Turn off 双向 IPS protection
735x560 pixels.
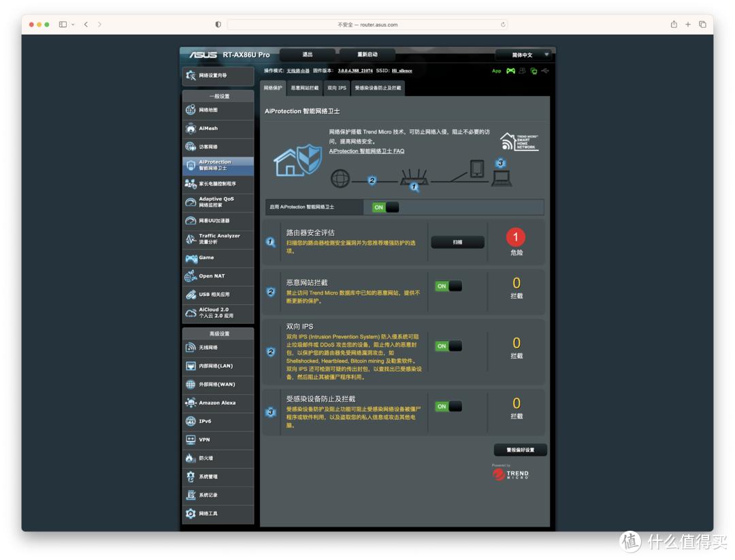(x=447, y=346)
